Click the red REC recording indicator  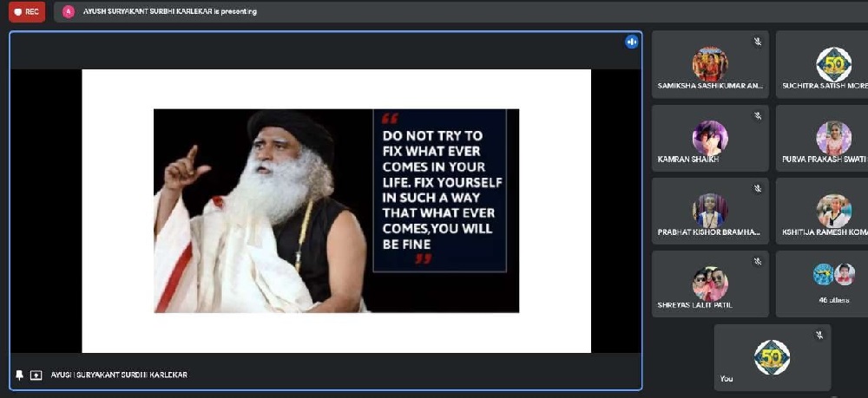26,11
